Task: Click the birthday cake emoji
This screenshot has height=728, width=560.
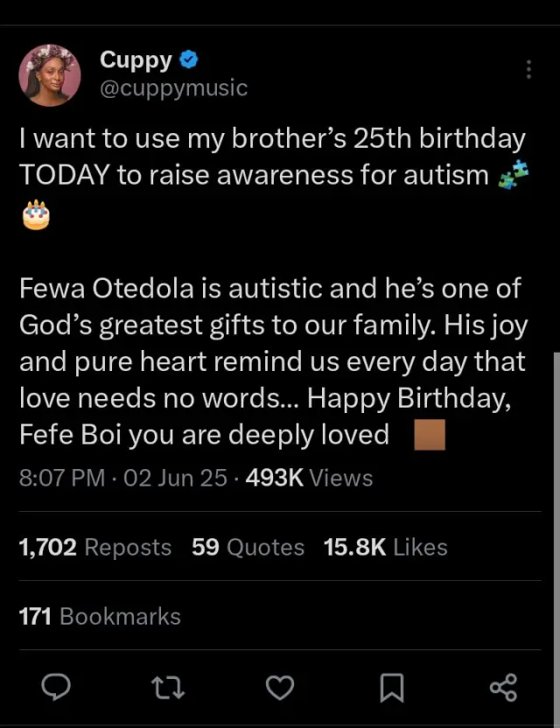Action: (x=36, y=213)
